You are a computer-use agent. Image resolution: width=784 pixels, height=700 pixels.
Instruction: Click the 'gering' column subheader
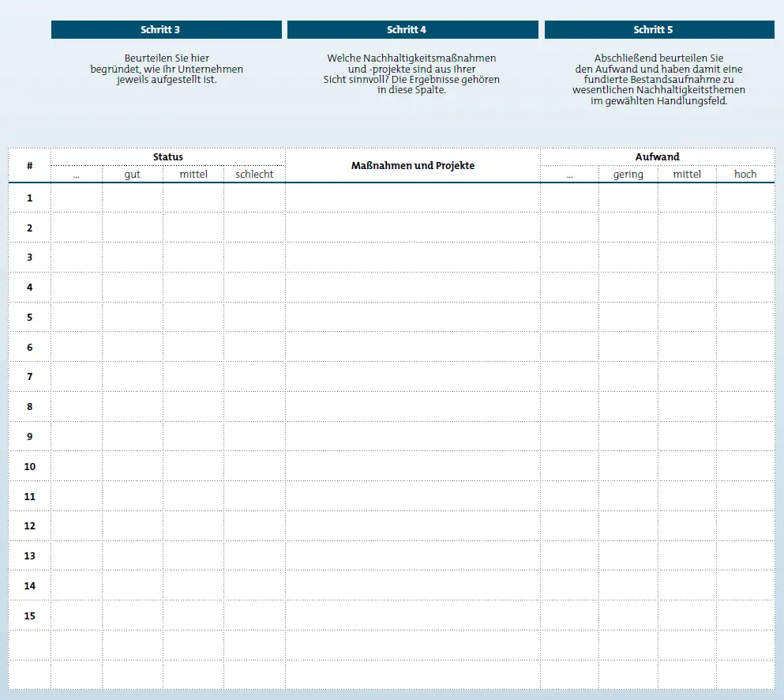click(628, 175)
